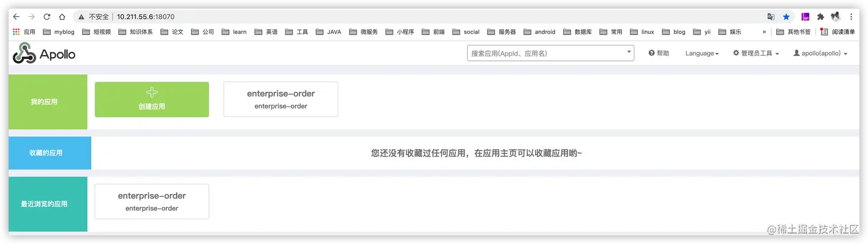
Task: Open enterprise-order under 最近浏览的应用
Action: (152, 202)
